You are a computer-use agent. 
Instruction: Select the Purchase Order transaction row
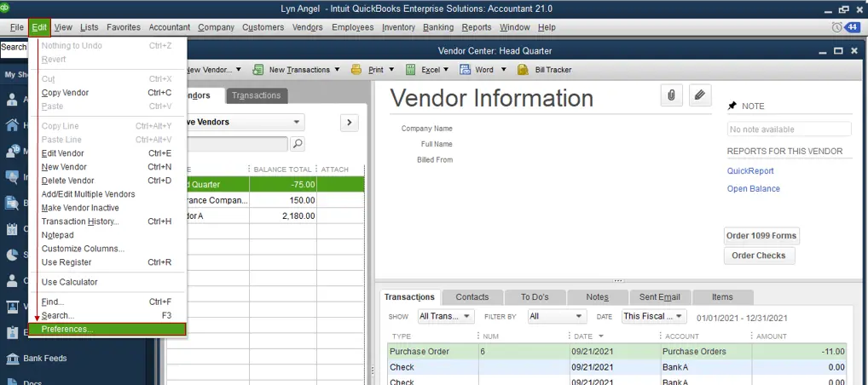point(616,351)
